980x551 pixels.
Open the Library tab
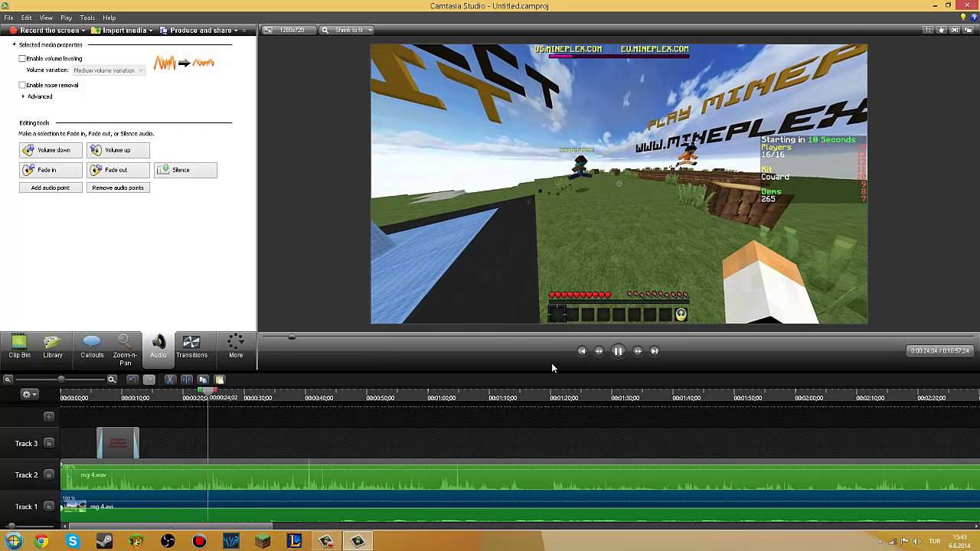tap(53, 347)
